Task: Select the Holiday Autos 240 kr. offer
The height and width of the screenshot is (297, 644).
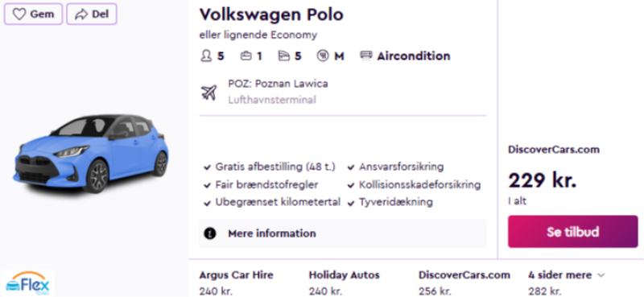Action: 345,283
